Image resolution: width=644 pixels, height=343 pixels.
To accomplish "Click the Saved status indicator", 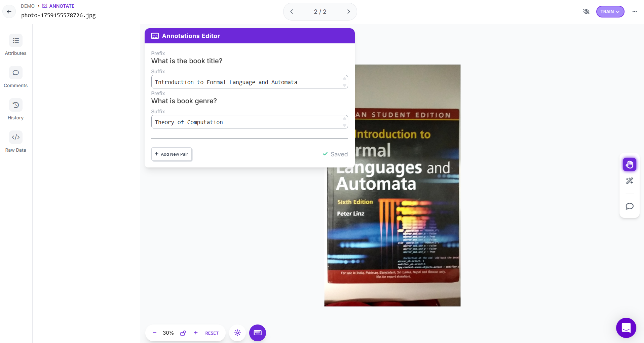I will click(x=335, y=154).
